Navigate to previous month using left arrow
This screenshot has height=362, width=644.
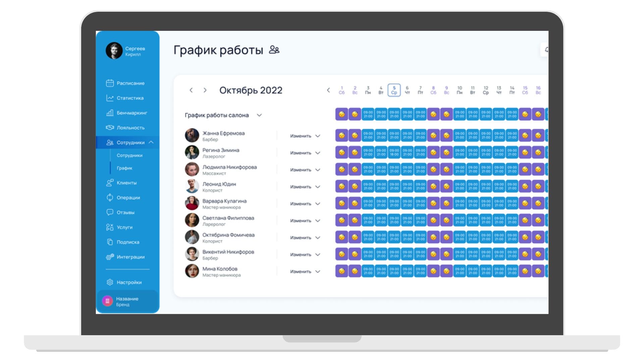tap(191, 90)
